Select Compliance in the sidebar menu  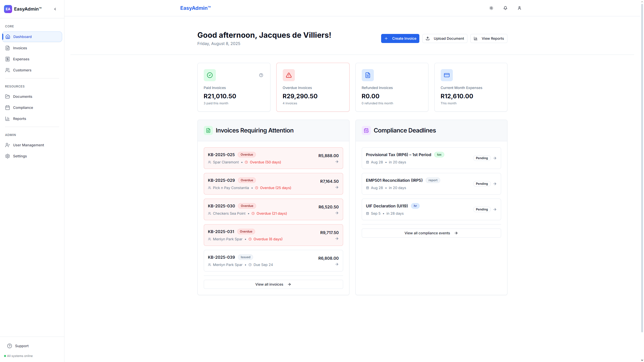(x=23, y=107)
